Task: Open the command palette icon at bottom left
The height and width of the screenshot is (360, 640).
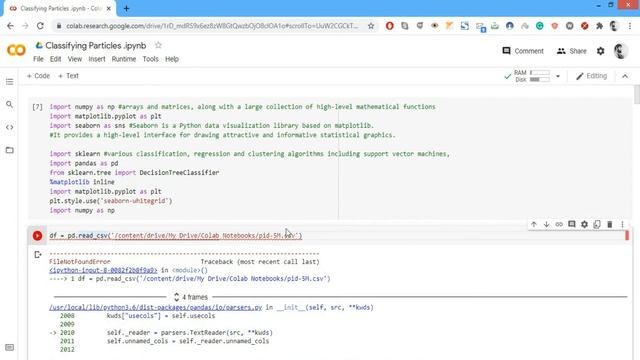Action: 9,347
